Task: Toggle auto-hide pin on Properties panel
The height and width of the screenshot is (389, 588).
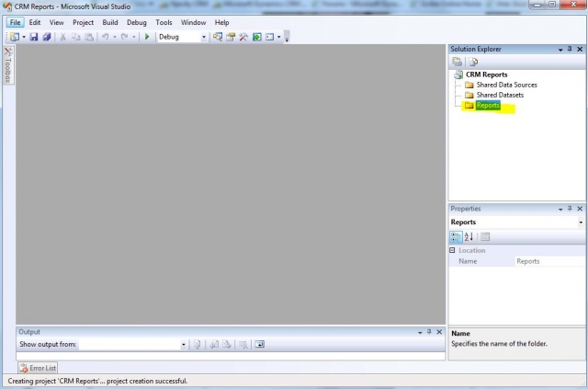Action: (x=570, y=209)
